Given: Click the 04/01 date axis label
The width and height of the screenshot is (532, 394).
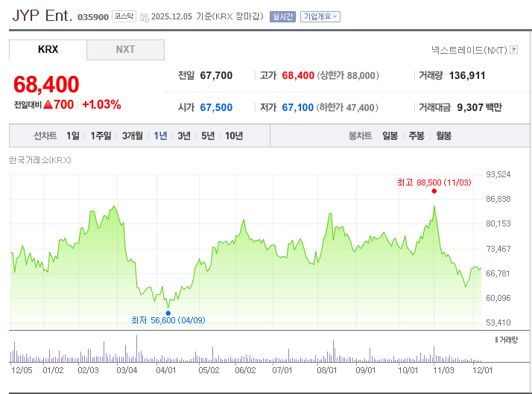Looking at the screenshot, I should coord(166,370).
